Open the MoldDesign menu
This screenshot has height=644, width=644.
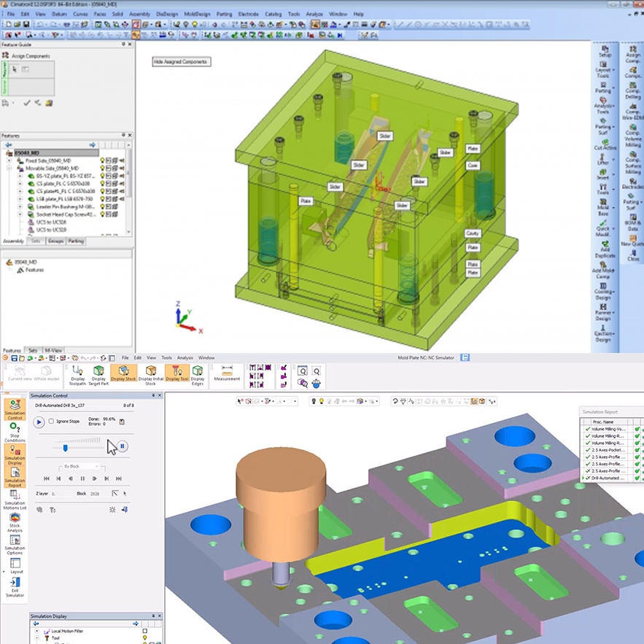pyautogui.click(x=197, y=14)
